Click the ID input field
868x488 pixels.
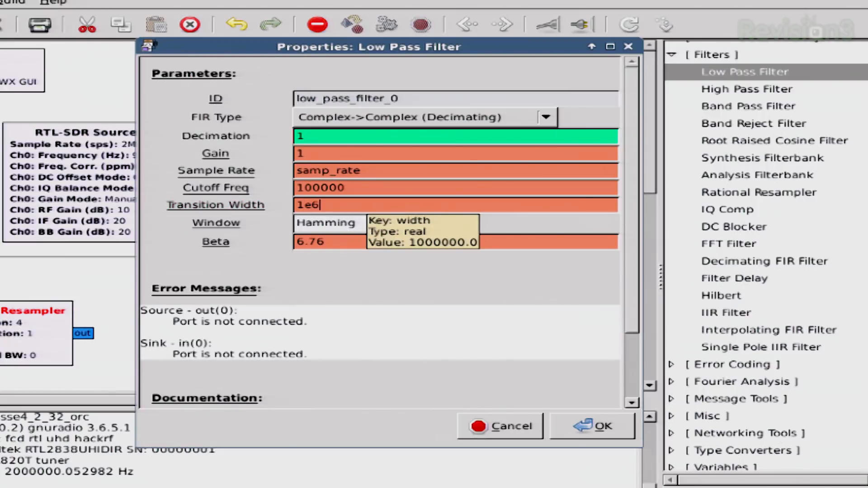point(456,99)
